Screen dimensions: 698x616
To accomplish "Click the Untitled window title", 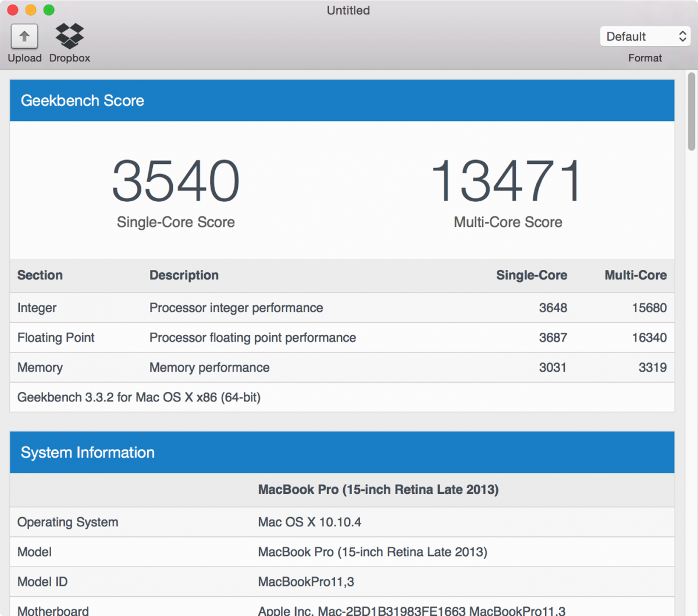I will pyautogui.click(x=348, y=10).
